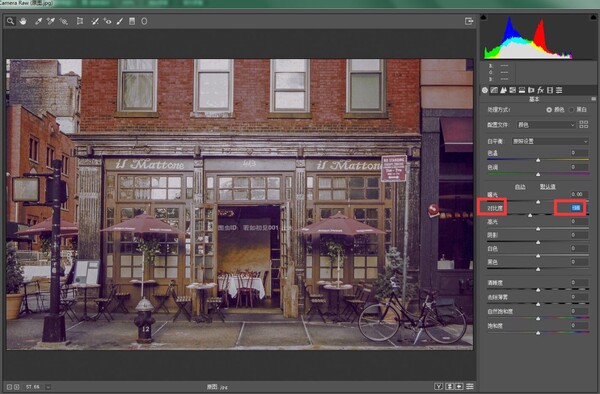
Task: Open the Basic panel tab
Action: point(485,90)
